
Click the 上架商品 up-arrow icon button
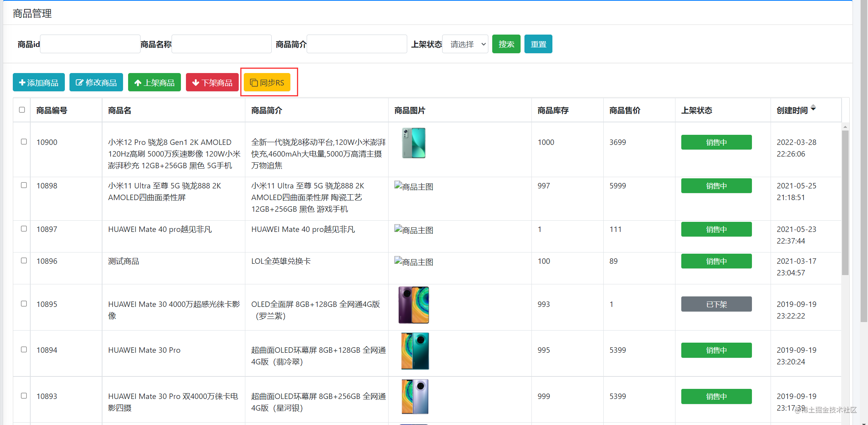[155, 82]
